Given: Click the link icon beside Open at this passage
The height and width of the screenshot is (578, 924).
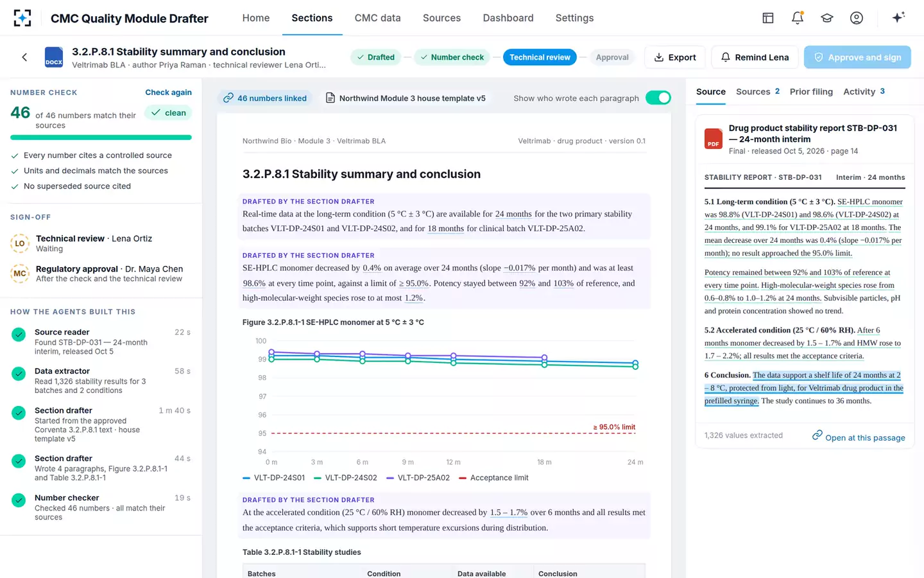Looking at the screenshot, I should pyautogui.click(x=817, y=435).
